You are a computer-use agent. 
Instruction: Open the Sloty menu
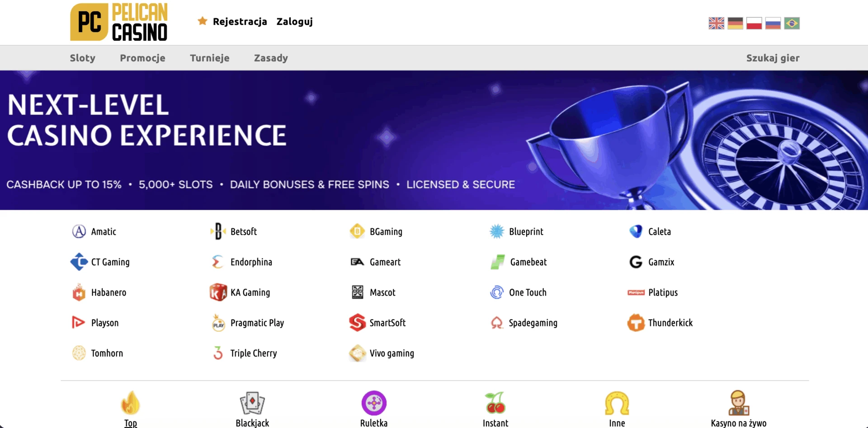(83, 58)
